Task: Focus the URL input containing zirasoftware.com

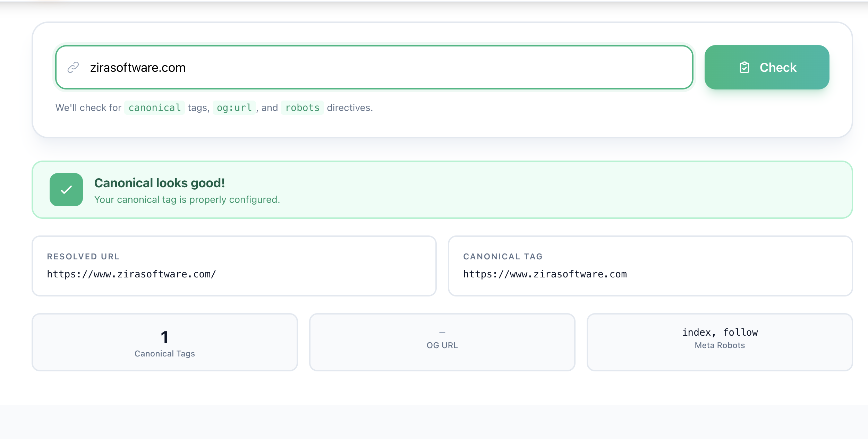Action: coord(374,67)
